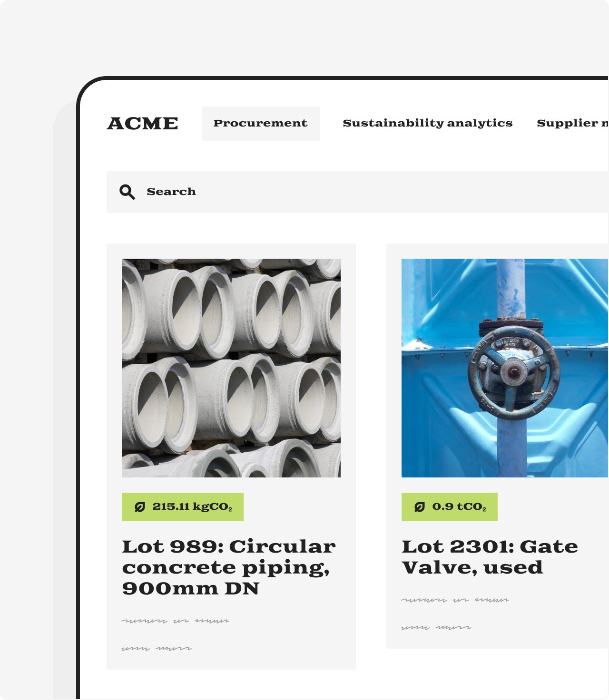609x700 pixels.
Task: Open the concrete piping product image
Action: tap(231, 368)
